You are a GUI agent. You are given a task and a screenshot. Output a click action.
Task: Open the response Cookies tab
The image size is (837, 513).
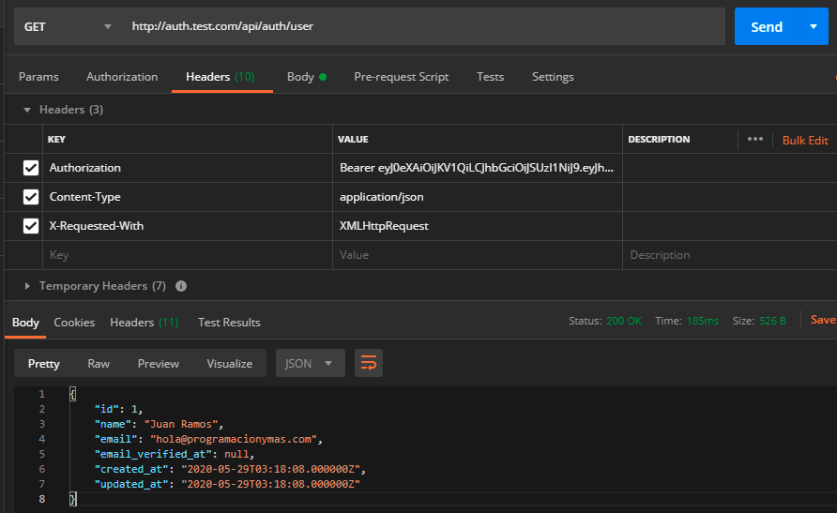(74, 322)
